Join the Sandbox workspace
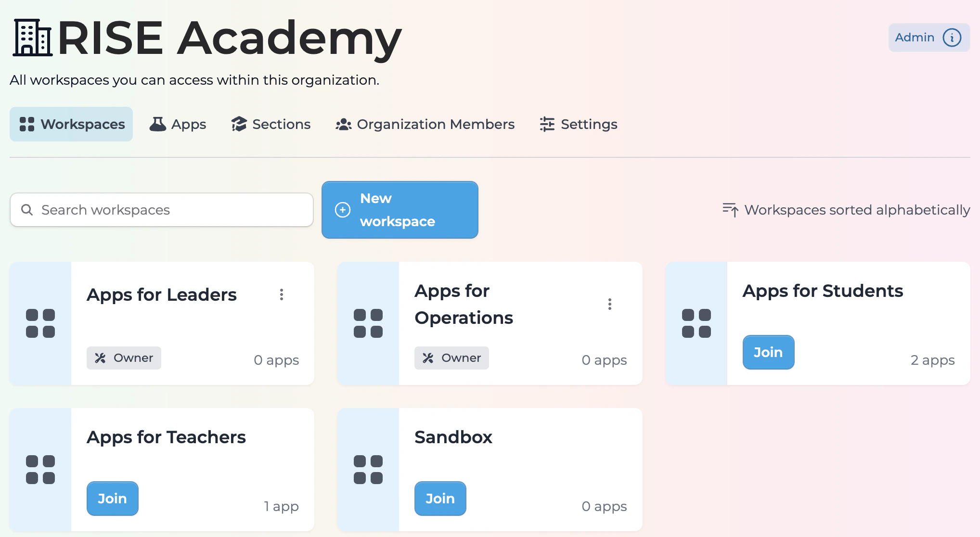 tap(440, 499)
